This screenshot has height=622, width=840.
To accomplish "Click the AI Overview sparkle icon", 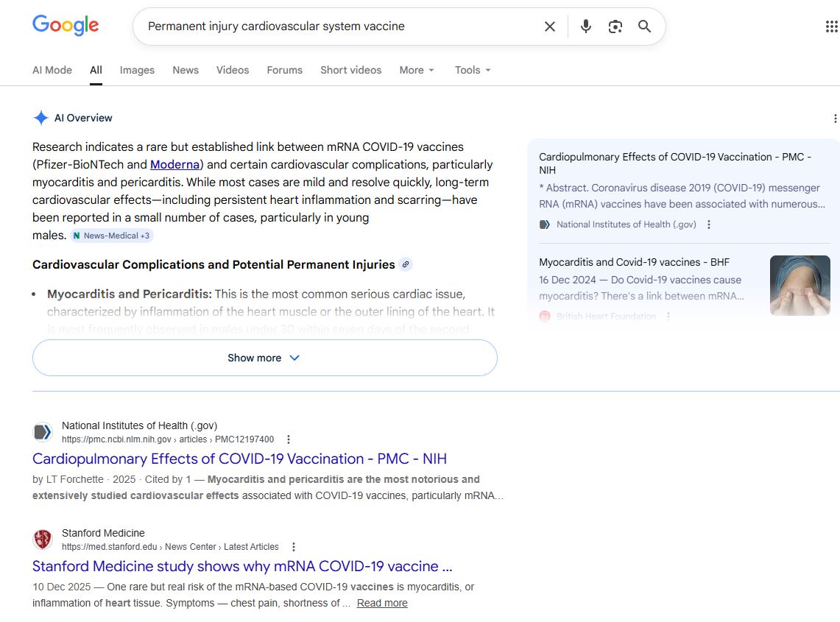I will (40, 118).
